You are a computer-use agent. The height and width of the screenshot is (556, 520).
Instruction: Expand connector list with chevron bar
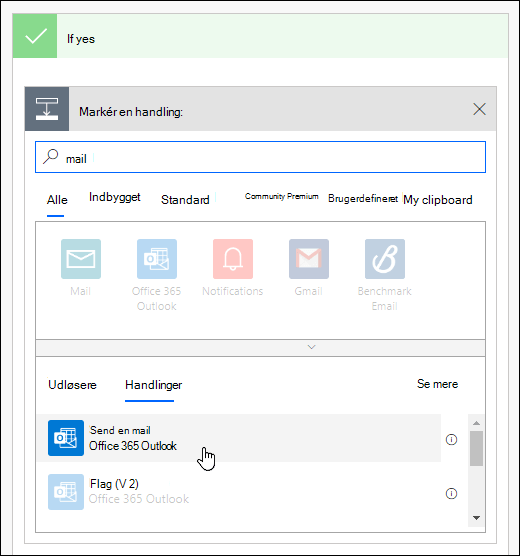(x=260, y=348)
